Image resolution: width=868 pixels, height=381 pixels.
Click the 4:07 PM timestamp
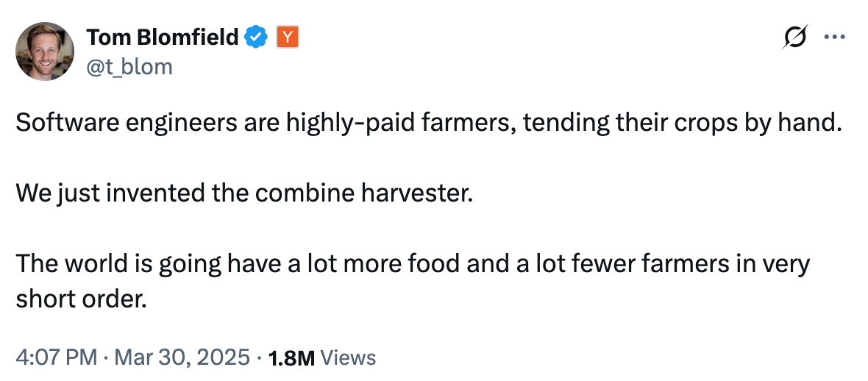click(57, 357)
